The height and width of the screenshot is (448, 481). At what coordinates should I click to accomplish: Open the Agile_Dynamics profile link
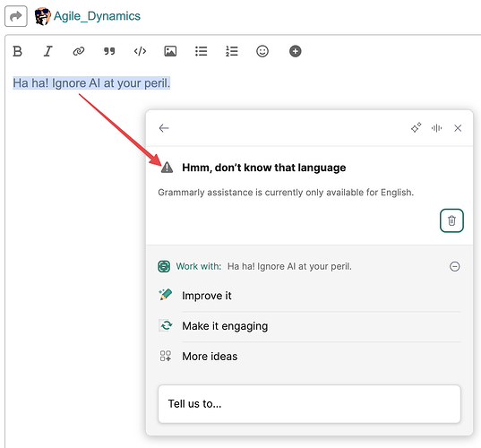pos(97,16)
